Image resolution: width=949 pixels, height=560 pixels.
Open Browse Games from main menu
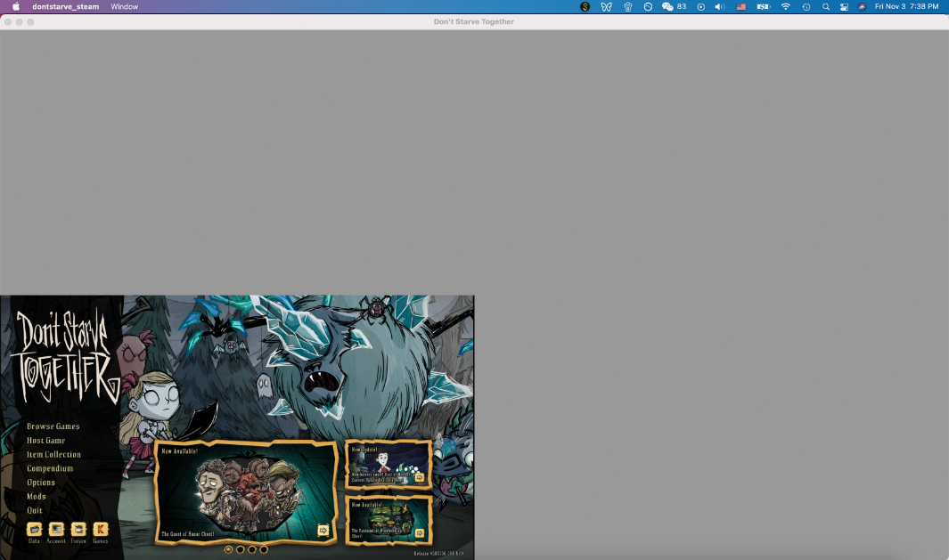click(53, 426)
